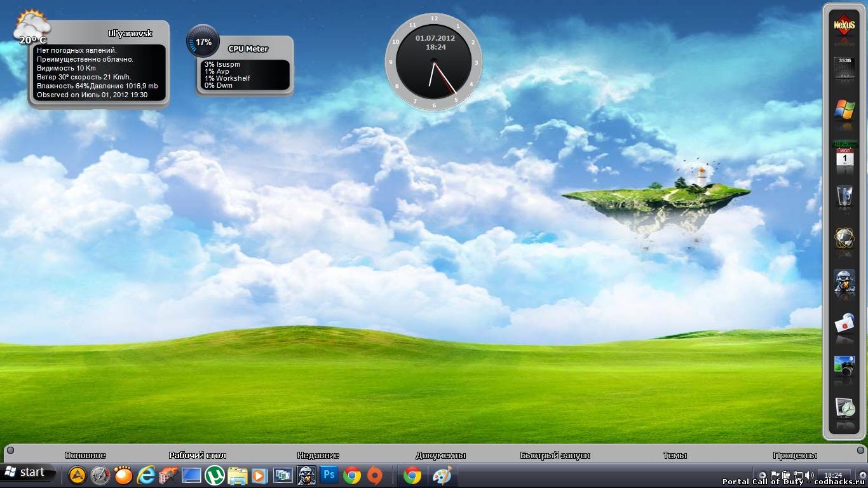Click the firewall brick wall icon

tap(168, 475)
